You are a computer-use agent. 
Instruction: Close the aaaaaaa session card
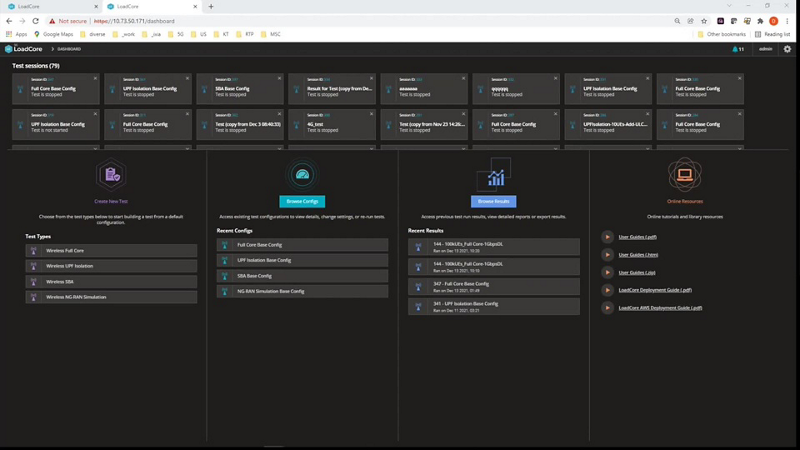tap(463, 78)
